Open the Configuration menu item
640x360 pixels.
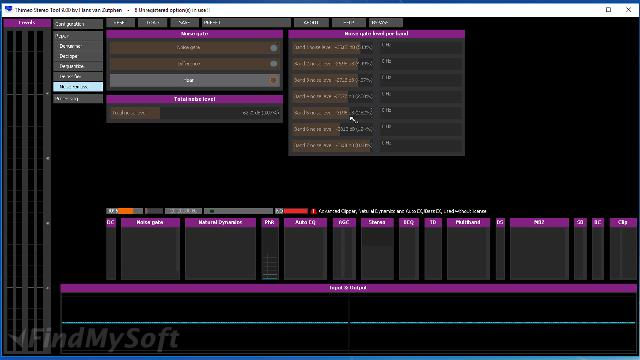(78, 24)
